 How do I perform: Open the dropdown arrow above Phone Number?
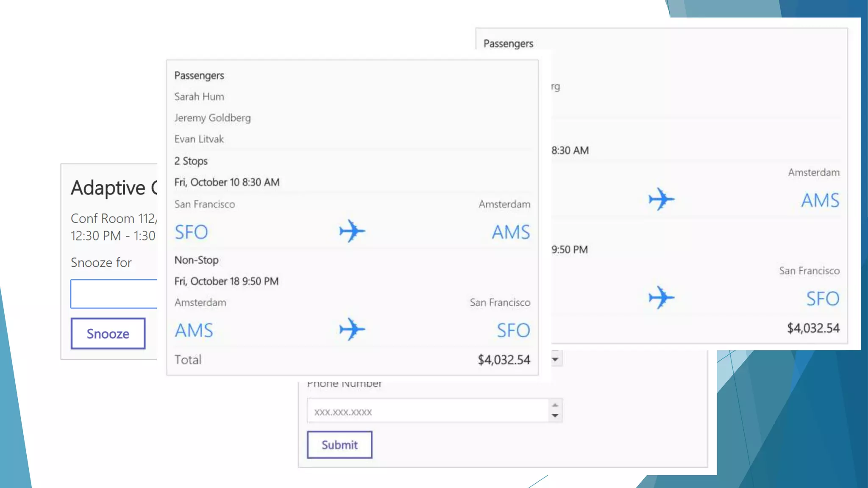pos(555,360)
